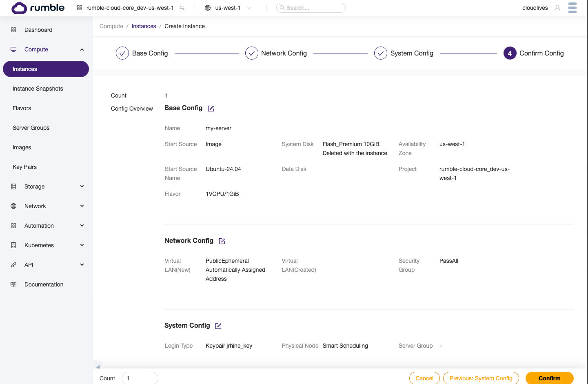Collapse the Compute sidebar section

pos(82,49)
